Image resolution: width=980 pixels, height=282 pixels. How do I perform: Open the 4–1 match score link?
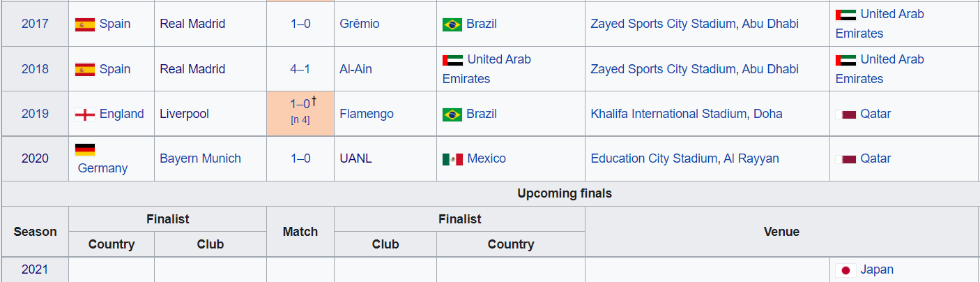(300, 69)
